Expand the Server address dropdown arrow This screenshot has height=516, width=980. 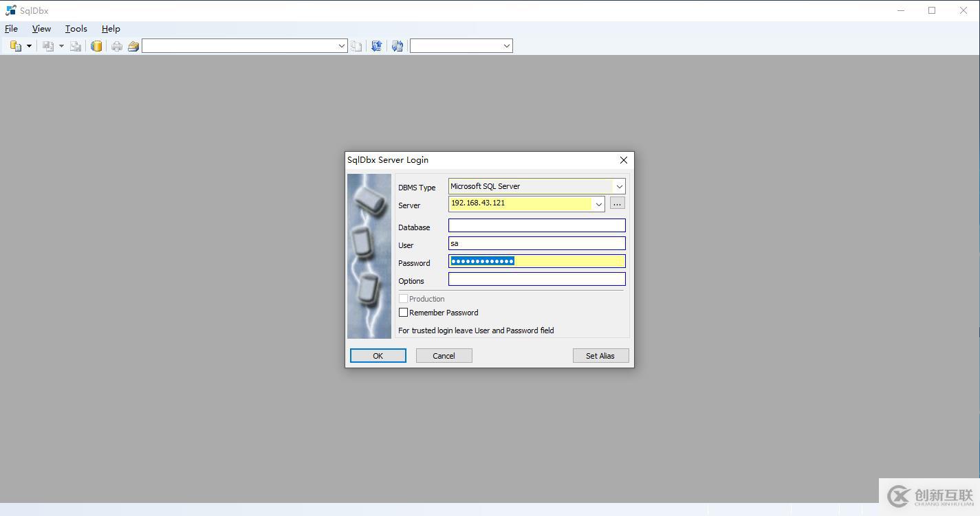pos(598,204)
